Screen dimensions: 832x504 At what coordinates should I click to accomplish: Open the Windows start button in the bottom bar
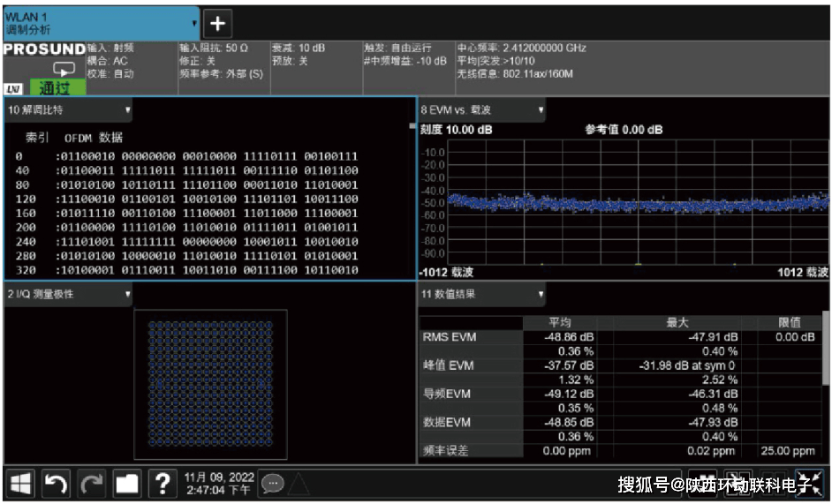click(x=21, y=484)
